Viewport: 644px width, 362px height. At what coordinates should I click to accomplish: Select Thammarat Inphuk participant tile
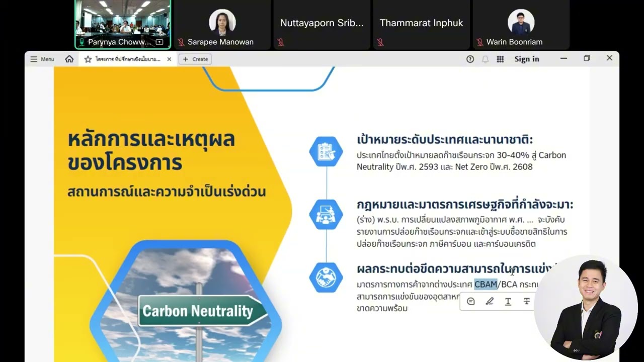(x=421, y=25)
